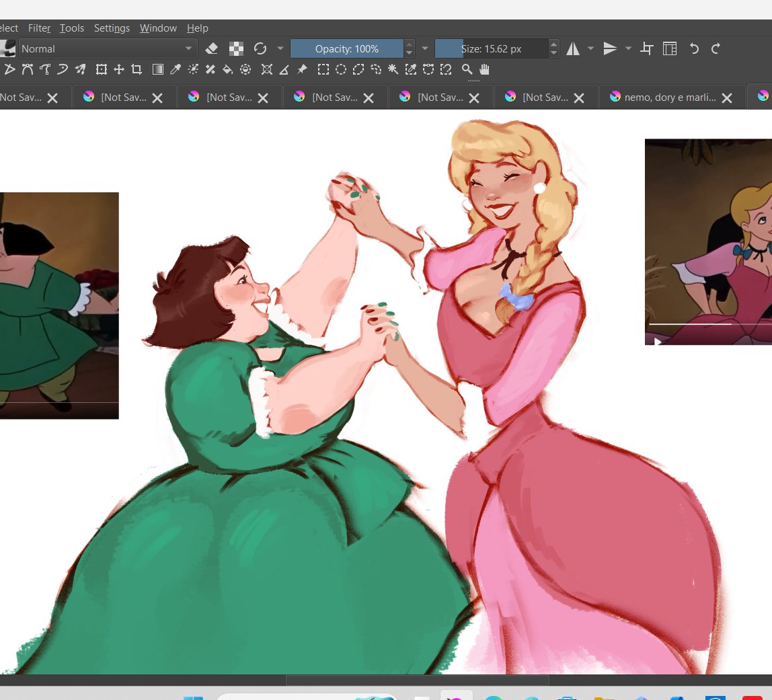The image size is (772, 700).
Task: Toggle Horizontal Mirror tool
Action: click(573, 48)
